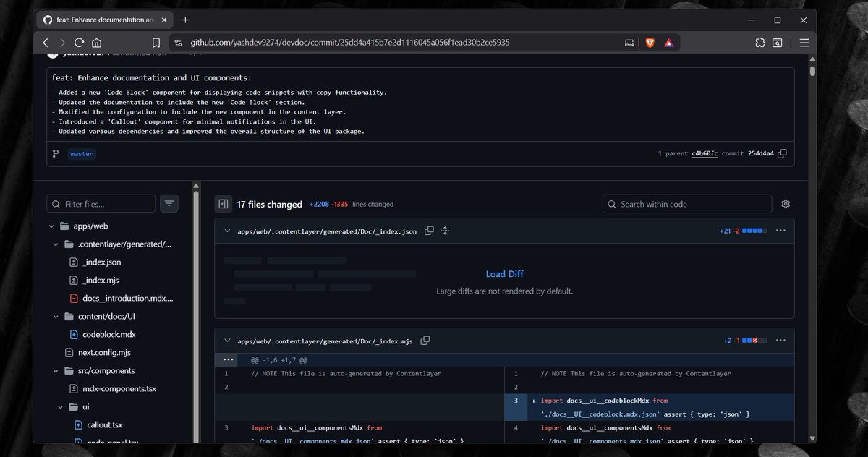Open Brave Shields lion icon
The image size is (868, 457).
pos(650,43)
